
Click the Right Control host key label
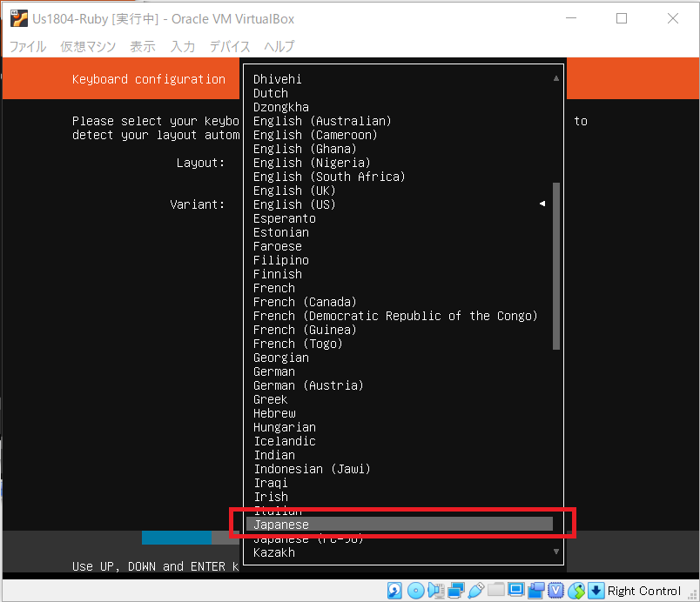pyautogui.click(x=643, y=591)
